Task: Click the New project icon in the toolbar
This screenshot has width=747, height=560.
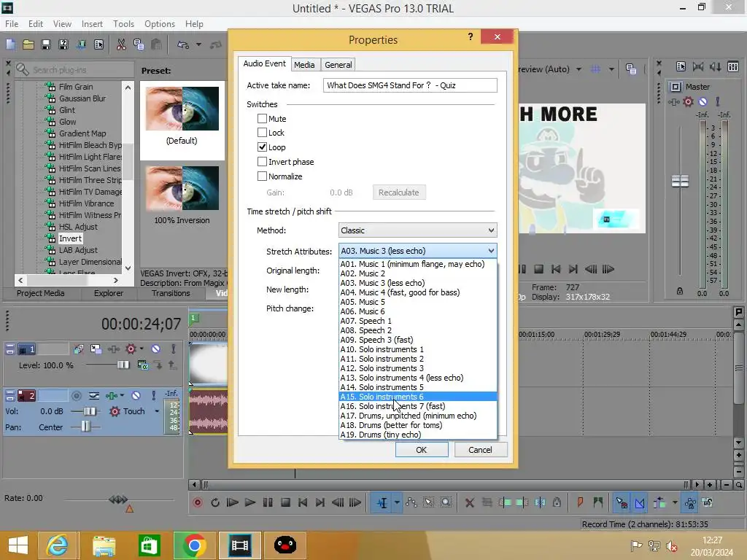Action: coord(10,44)
